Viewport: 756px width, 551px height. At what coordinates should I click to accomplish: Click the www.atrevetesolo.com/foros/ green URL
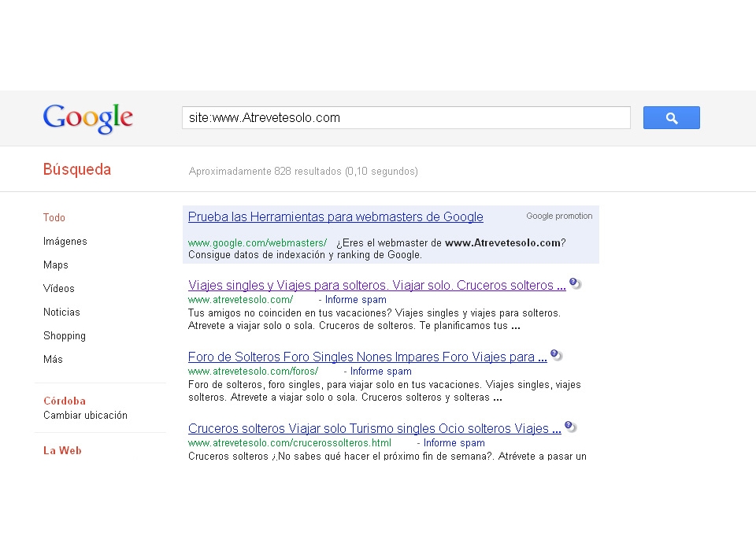coord(253,372)
